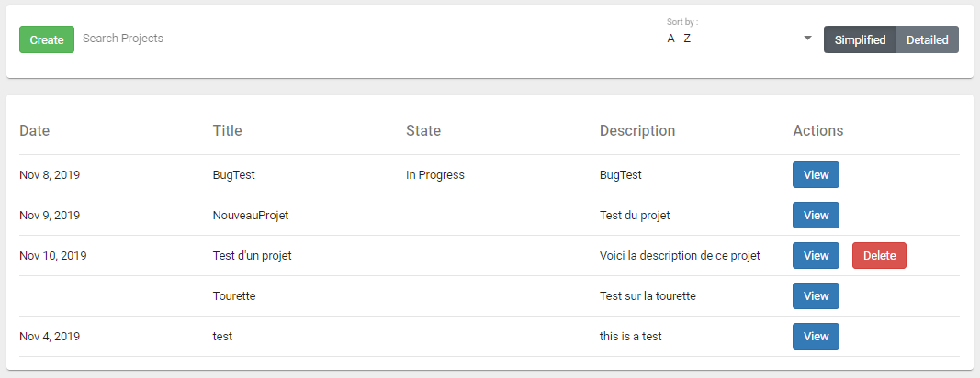Select the Nov 4, 2019 date cell
Image resolution: width=980 pixels, height=378 pixels.
click(x=50, y=336)
